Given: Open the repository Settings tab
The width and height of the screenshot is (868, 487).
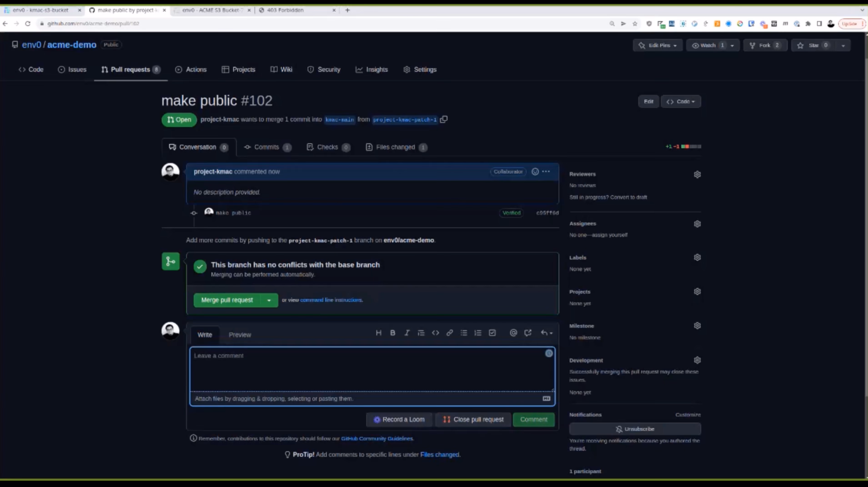Looking at the screenshot, I should pyautogui.click(x=420, y=69).
